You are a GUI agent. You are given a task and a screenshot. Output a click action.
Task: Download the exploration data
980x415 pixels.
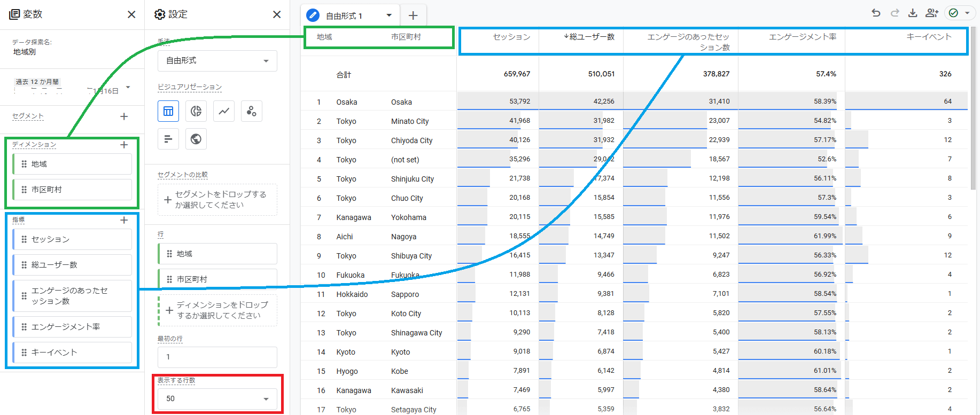point(913,13)
